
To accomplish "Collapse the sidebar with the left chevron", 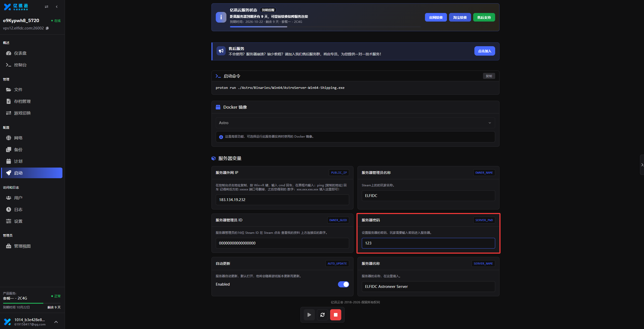I will [x=57, y=7].
